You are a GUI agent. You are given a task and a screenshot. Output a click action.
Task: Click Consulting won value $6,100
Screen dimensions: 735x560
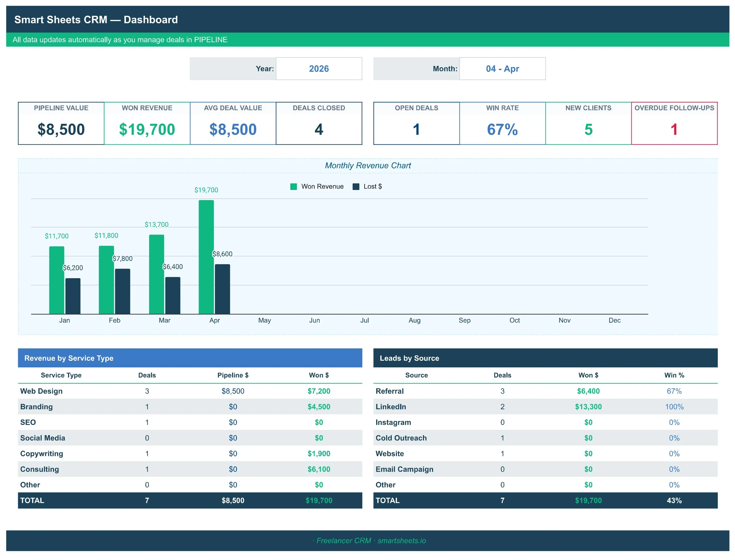click(319, 469)
